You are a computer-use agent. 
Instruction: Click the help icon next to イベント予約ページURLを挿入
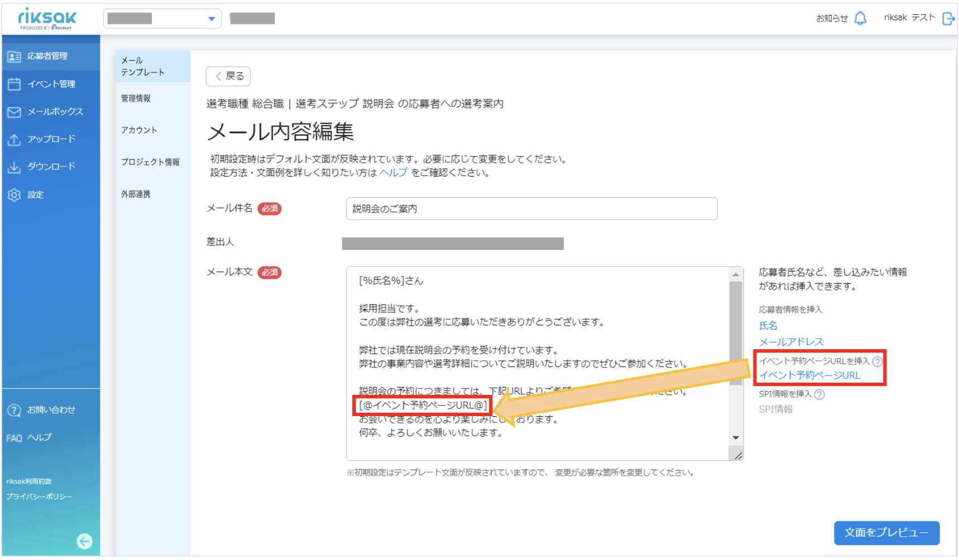click(878, 361)
